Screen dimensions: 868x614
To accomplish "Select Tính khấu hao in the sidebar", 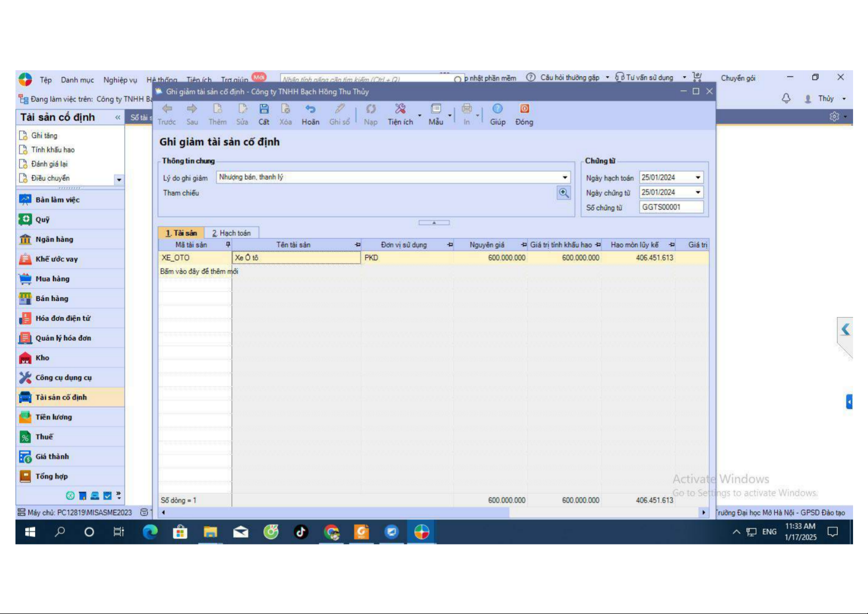I will coord(53,150).
